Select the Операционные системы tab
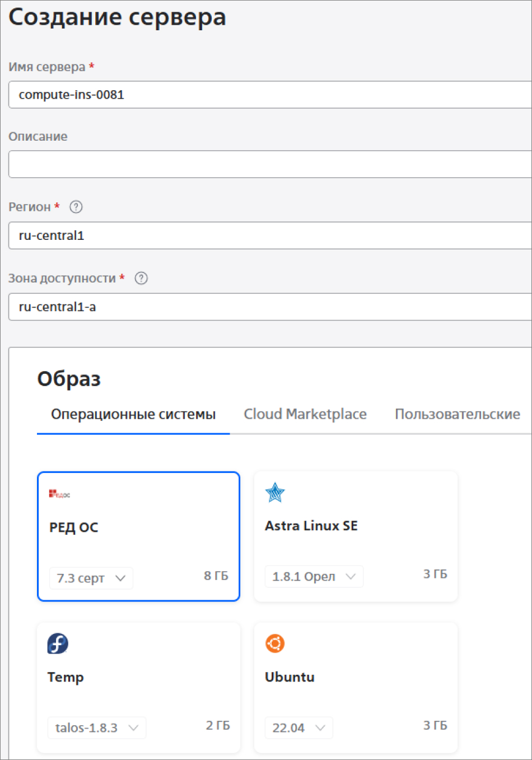The width and height of the screenshot is (532, 760). [133, 414]
